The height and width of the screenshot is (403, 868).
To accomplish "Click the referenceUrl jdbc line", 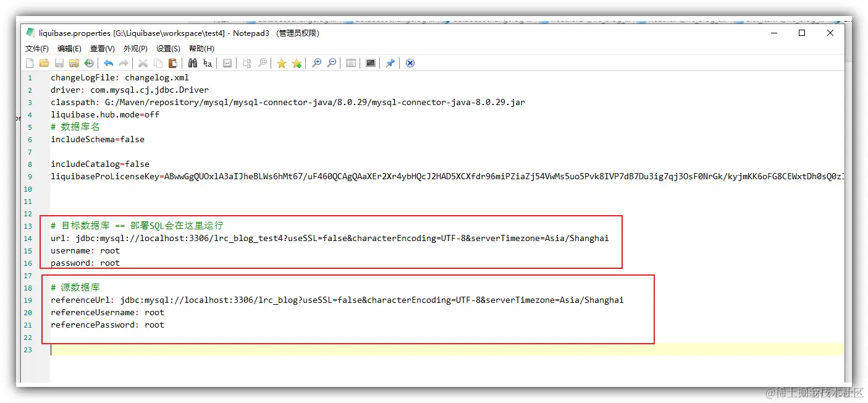I will point(337,300).
